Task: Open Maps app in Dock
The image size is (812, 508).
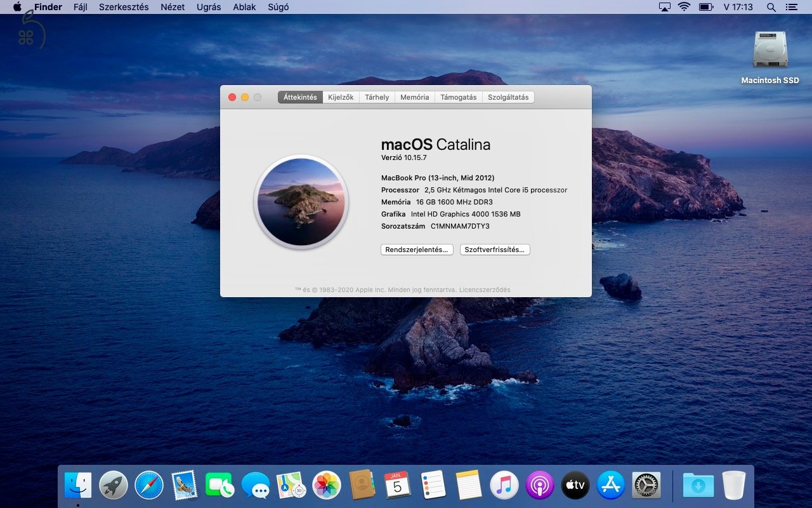Action: [291, 486]
